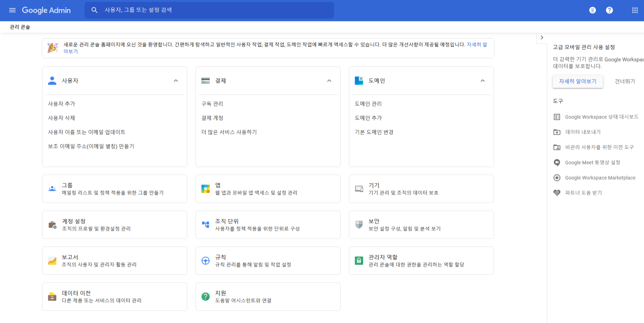644x323 pixels.
Task: Open 구독 관리
Action: click(x=212, y=104)
